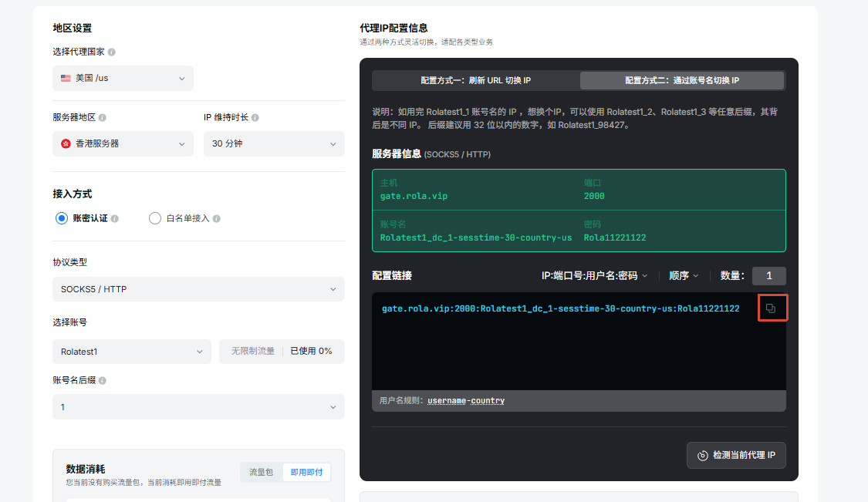Open the Rolatest1 account dropdown
The image size is (868, 502).
pos(132,352)
